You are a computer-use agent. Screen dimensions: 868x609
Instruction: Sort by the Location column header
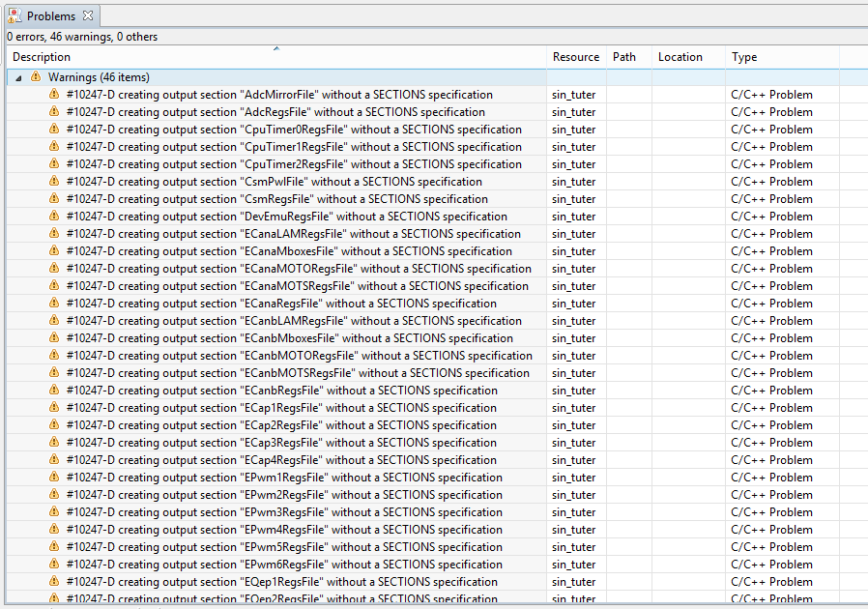(680, 56)
